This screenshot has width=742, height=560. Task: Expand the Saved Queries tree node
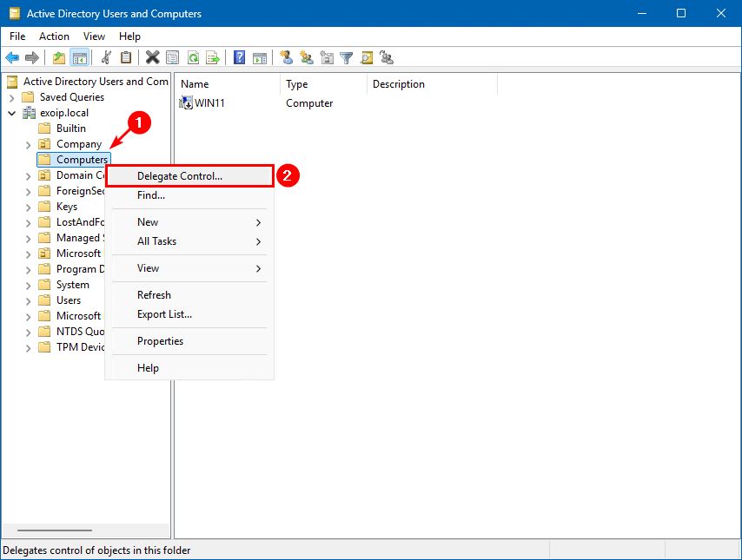tap(12, 97)
